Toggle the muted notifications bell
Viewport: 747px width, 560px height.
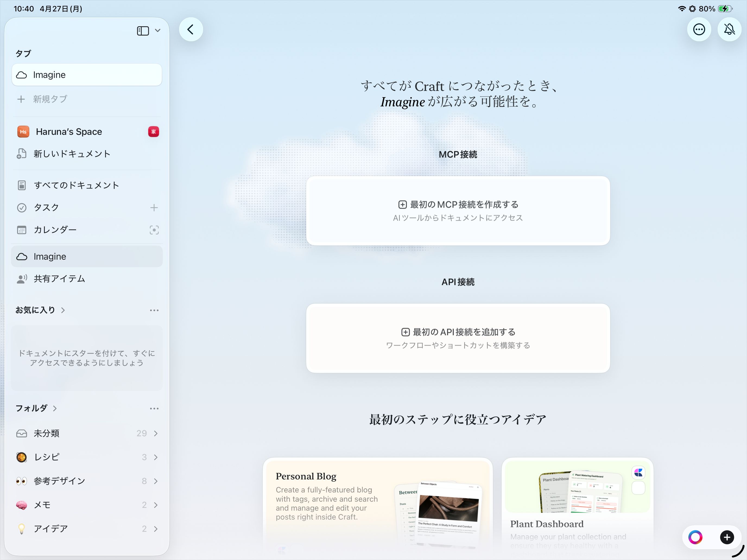pos(729,30)
